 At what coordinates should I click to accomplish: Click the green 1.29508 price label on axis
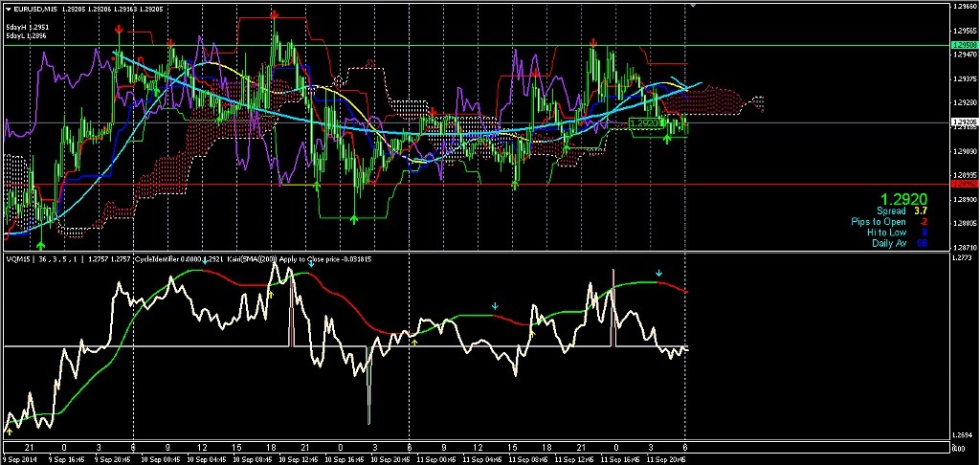click(964, 45)
